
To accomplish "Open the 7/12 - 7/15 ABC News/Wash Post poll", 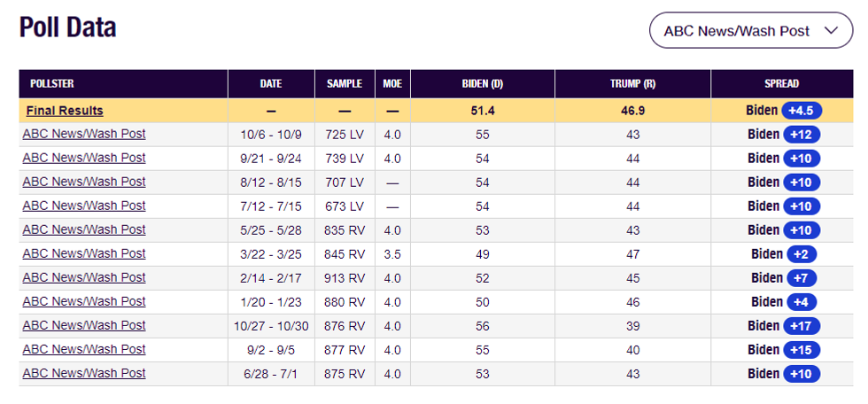I will pyautogui.click(x=84, y=206).
